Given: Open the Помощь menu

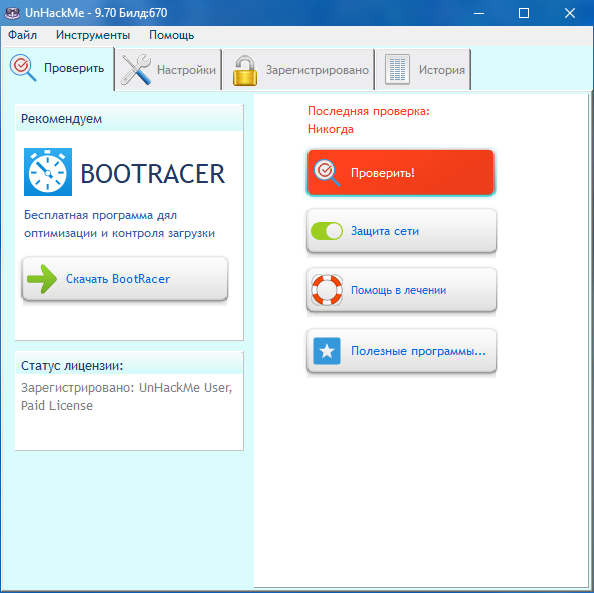Looking at the screenshot, I should coord(171,35).
